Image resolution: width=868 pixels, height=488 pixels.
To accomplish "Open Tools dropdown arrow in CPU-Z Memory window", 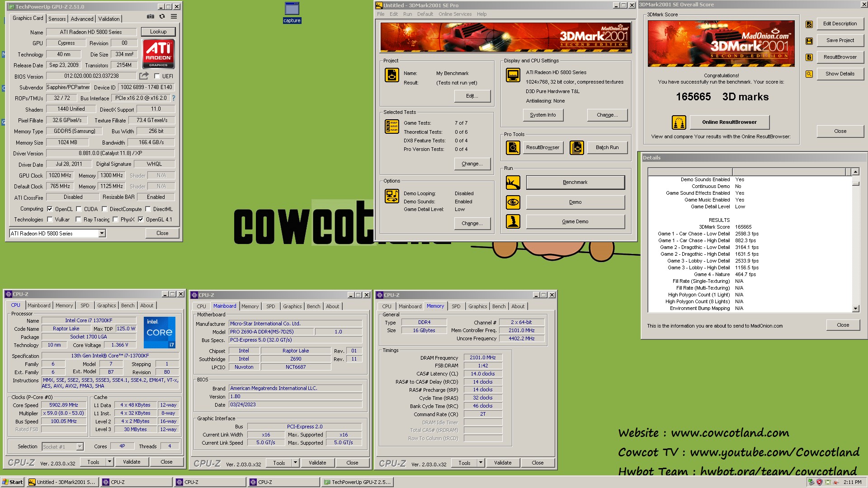I will pos(481,463).
